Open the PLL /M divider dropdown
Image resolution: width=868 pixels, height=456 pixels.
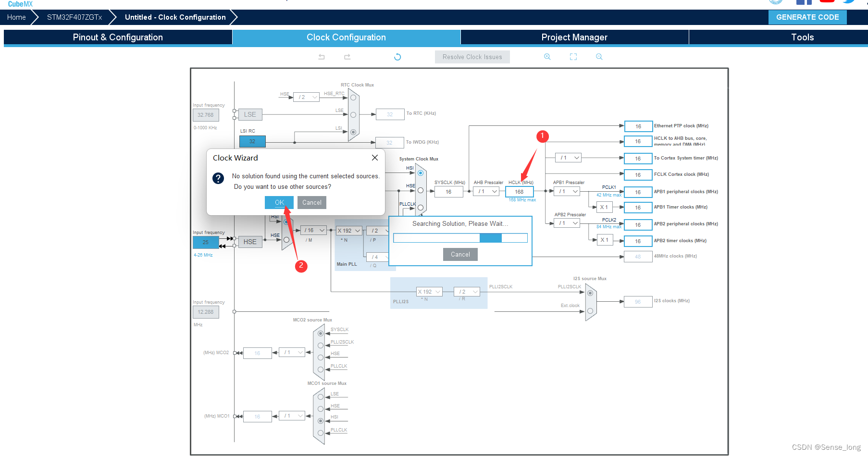[313, 230]
